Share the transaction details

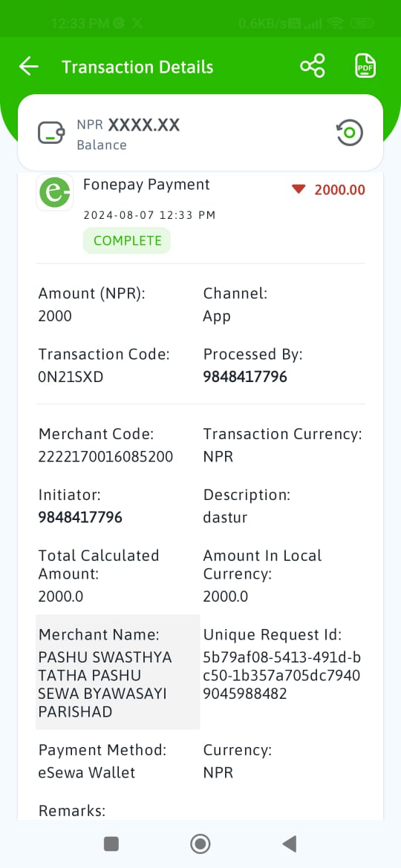pos(313,66)
